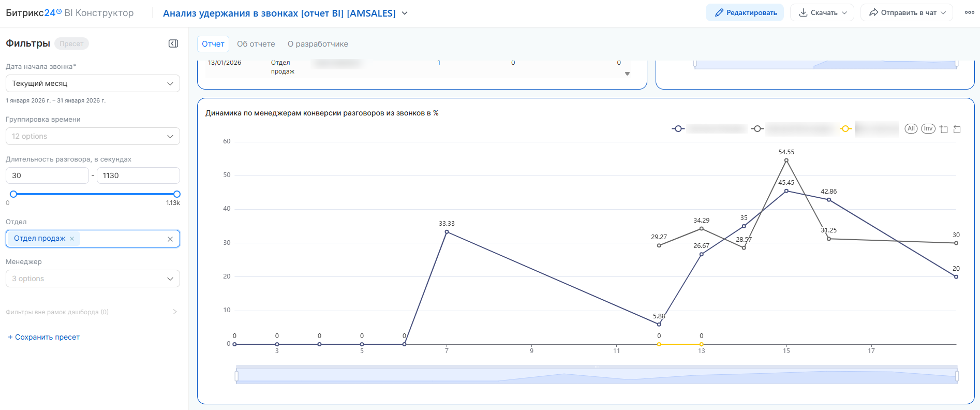
Task: Click the chart zoom reset icon
Action: (x=957, y=129)
